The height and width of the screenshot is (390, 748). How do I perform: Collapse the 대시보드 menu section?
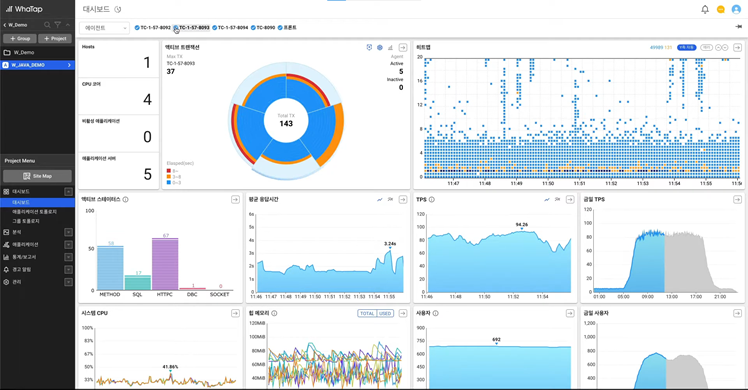(x=69, y=192)
